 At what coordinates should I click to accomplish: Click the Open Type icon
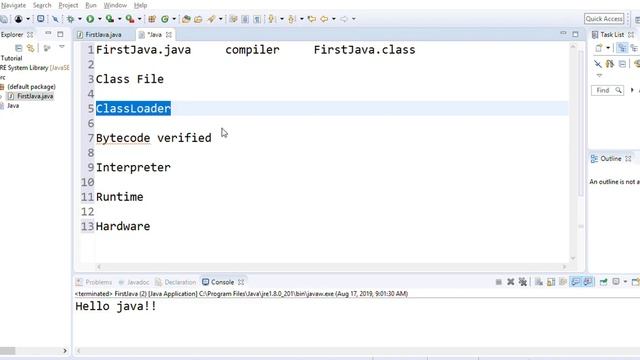point(186,19)
